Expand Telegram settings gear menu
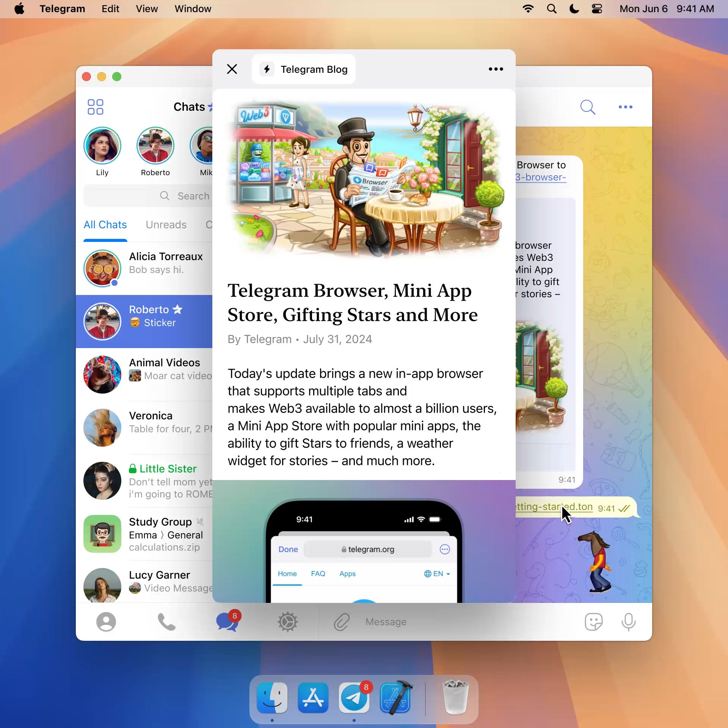This screenshot has height=728, width=728. (x=288, y=621)
